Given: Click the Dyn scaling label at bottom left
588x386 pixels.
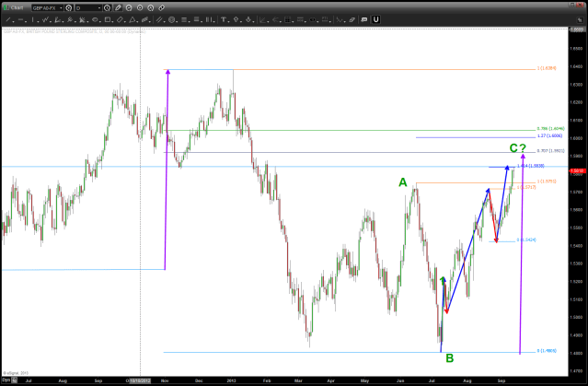Looking at the screenshot, I should point(6,380).
